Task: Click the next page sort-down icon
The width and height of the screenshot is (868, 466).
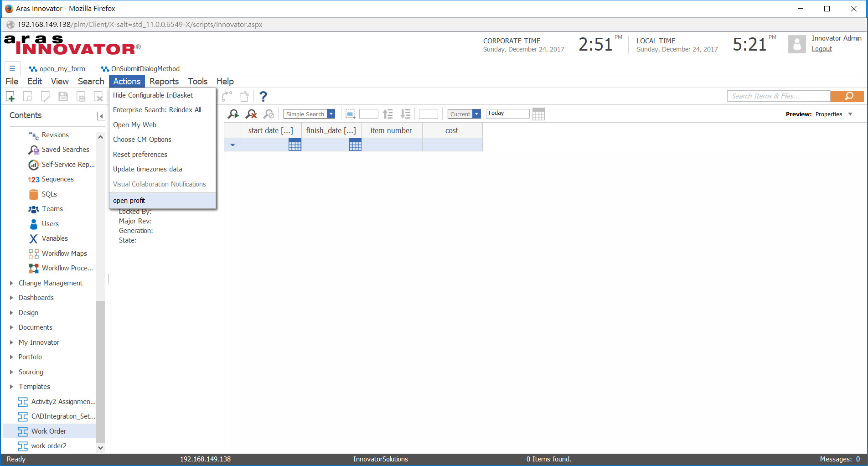Action: pos(405,114)
